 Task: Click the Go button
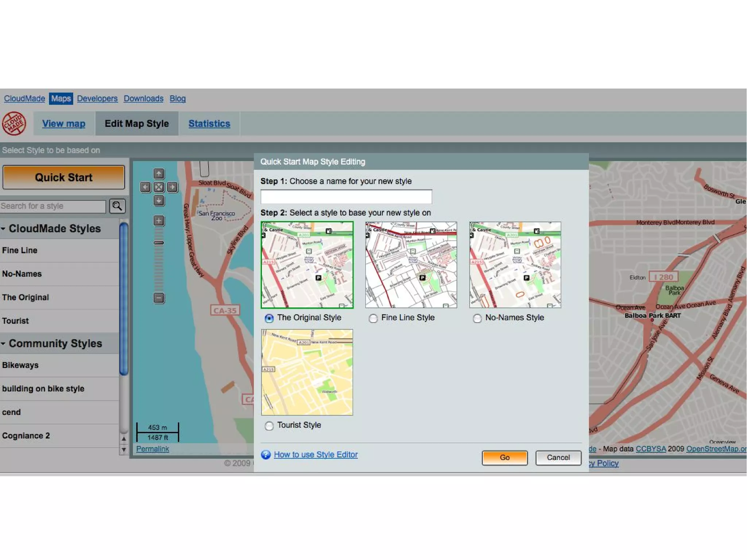[x=504, y=457]
